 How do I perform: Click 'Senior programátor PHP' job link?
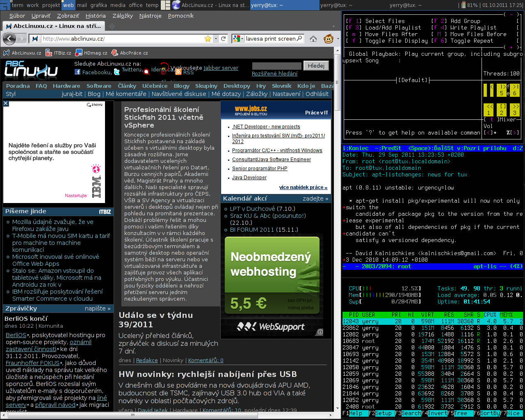click(x=260, y=169)
